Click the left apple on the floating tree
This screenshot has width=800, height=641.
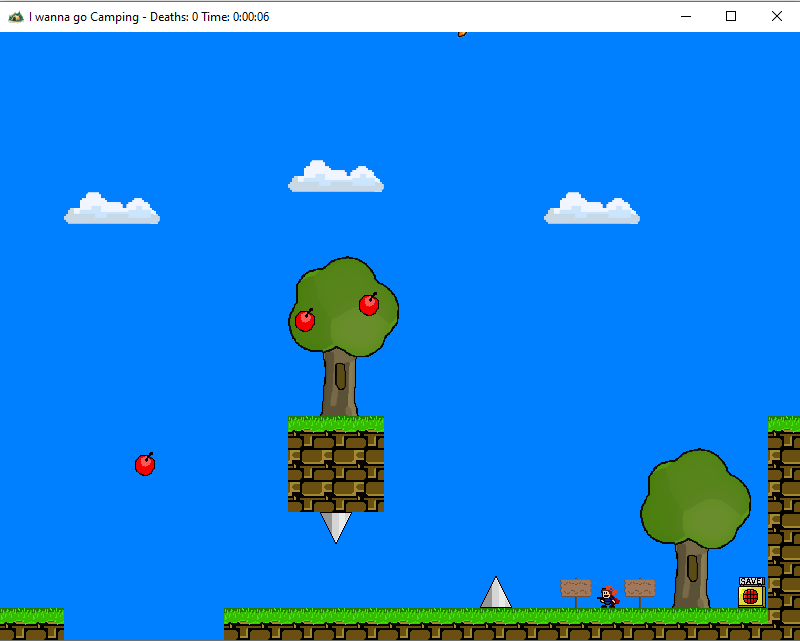(x=305, y=320)
